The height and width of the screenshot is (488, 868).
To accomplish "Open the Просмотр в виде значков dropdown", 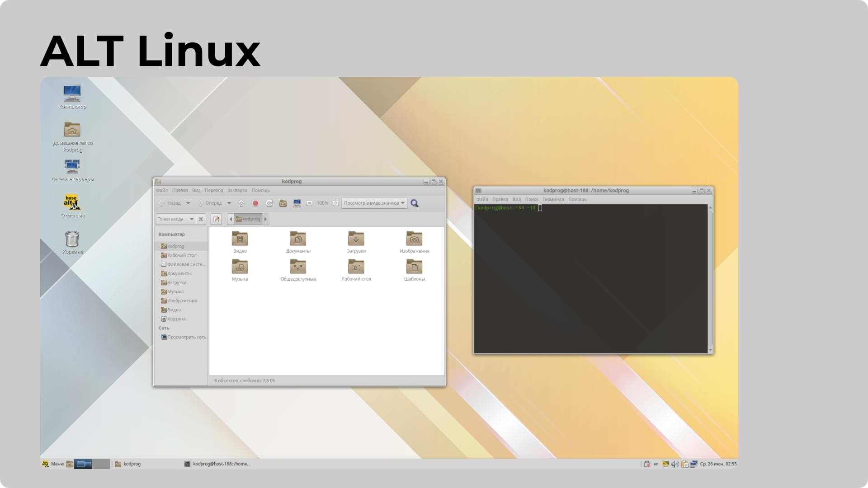I will coord(374,203).
